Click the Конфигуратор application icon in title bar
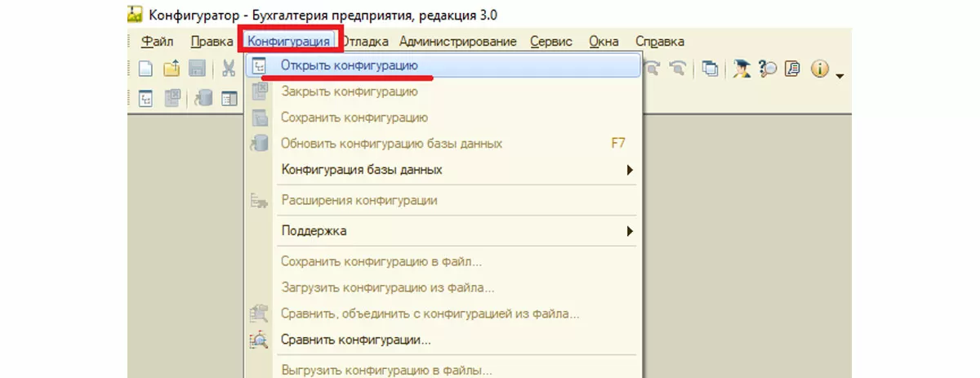The image size is (980, 378). pos(136,15)
